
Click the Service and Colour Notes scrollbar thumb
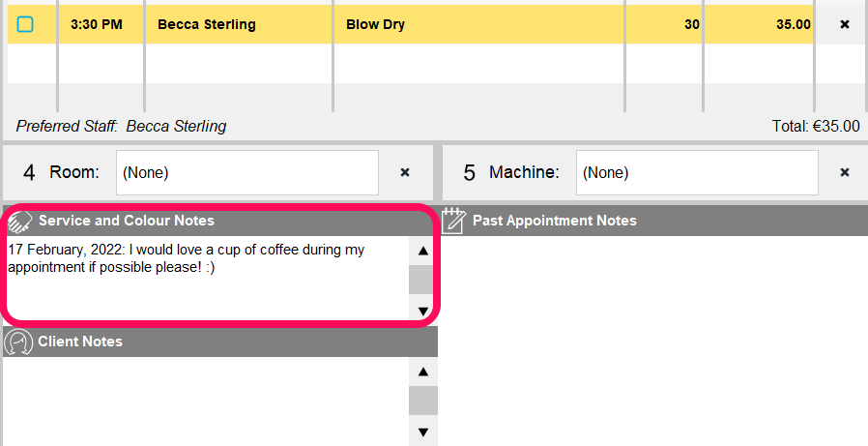coord(421,280)
